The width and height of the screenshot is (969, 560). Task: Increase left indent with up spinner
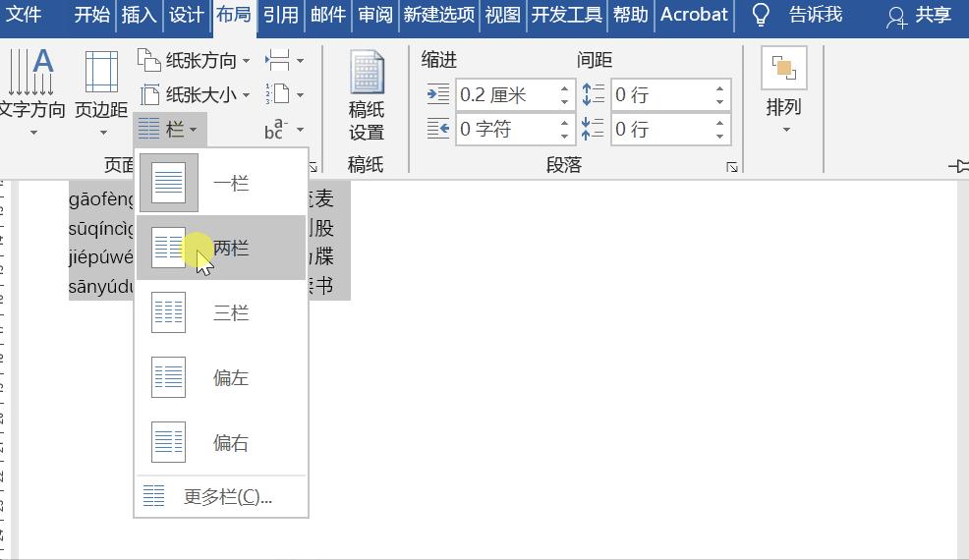pyautogui.click(x=565, y=89)
